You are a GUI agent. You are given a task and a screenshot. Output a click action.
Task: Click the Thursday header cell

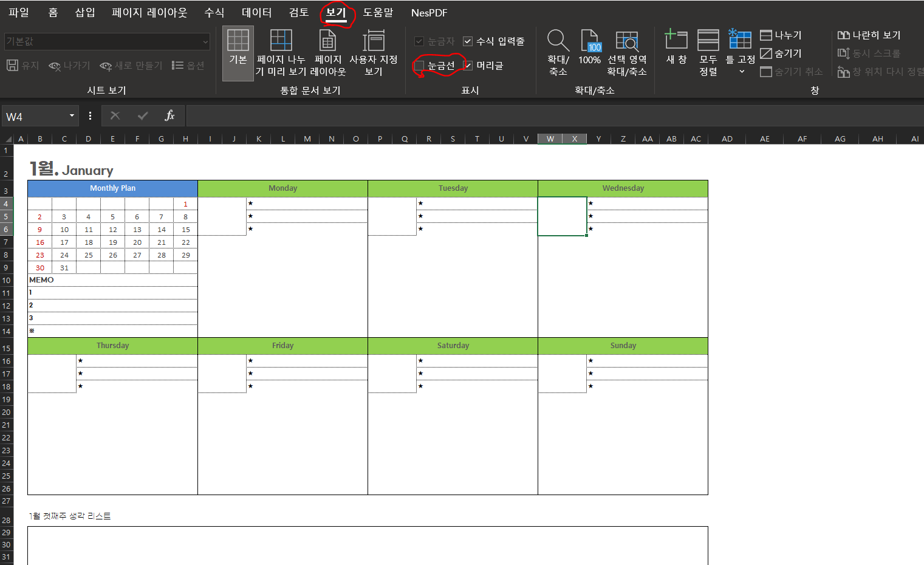tap(112, 346)
